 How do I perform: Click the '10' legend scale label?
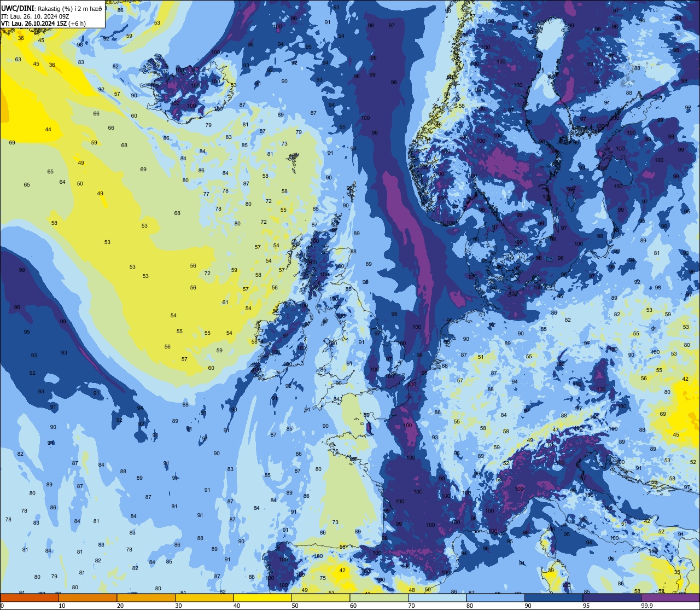click(62, 606)
